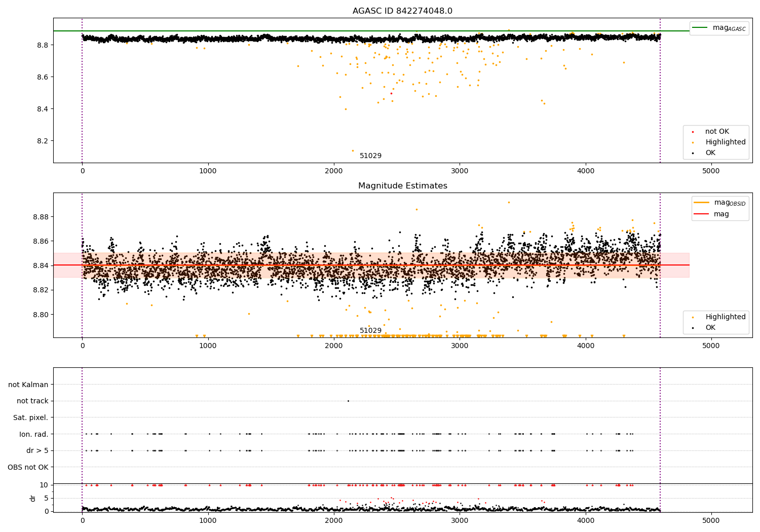This screenshot has width=760, height=532.
Task: Click the green mag AGASC legend line sample
Action: point(700,27)
